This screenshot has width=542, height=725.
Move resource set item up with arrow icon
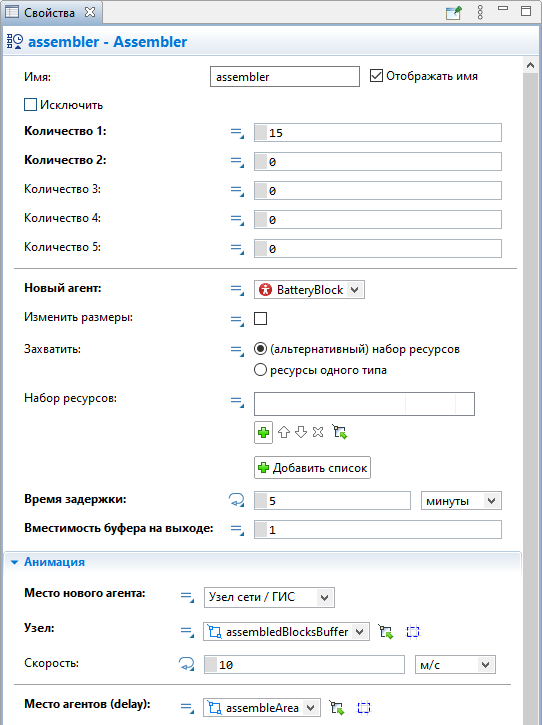tap(284, 432)
